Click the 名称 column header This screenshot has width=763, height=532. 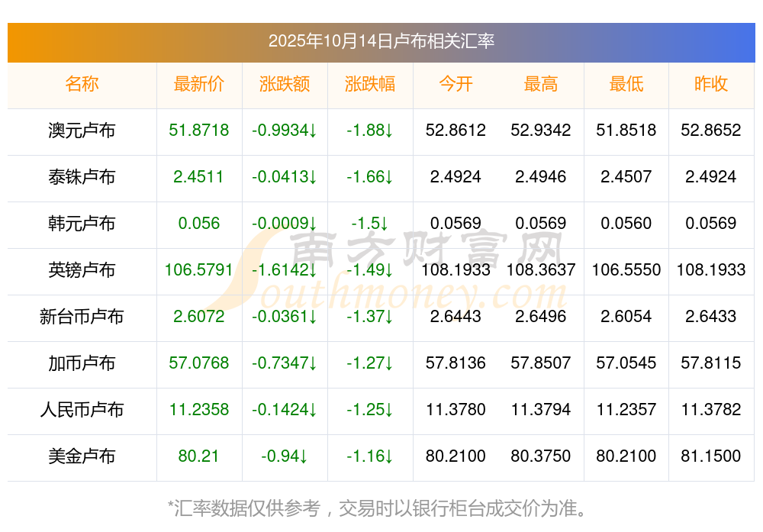[x=82, y=85]
